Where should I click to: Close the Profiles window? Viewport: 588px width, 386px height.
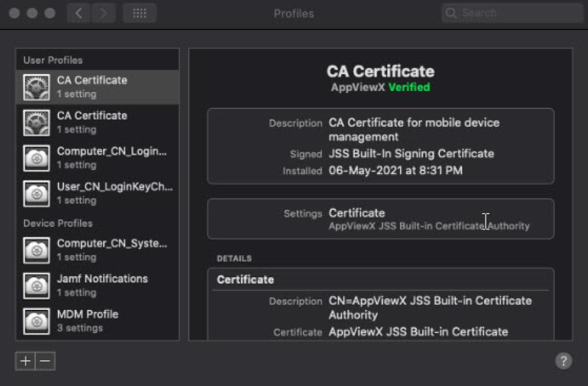(x=14, y=13)
